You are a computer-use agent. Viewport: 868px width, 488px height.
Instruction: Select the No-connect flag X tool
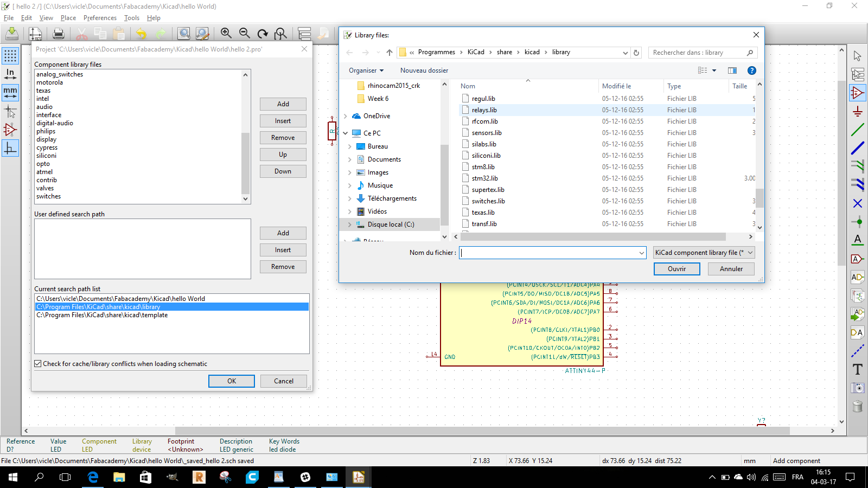point(858,203)
